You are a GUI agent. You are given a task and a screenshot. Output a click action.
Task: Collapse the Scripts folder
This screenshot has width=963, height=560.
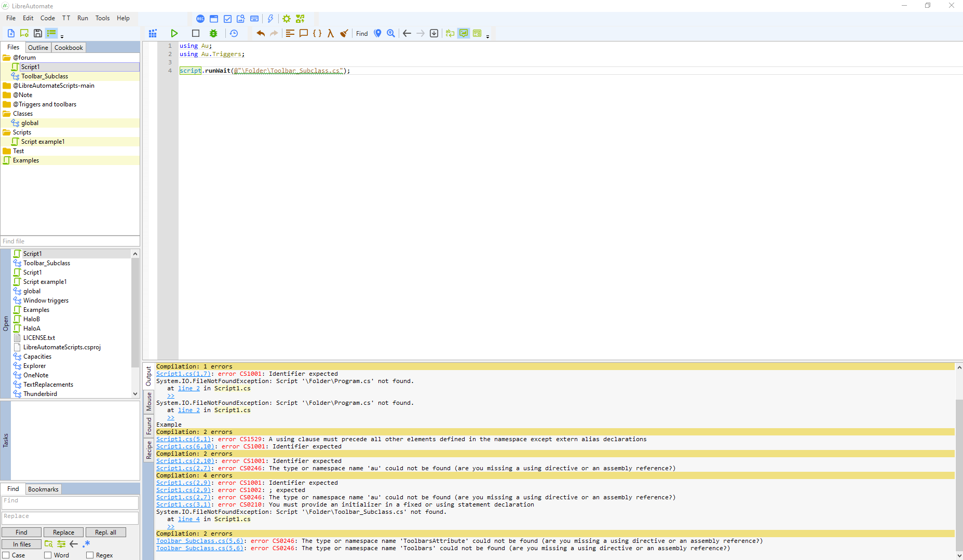(7, 132)
